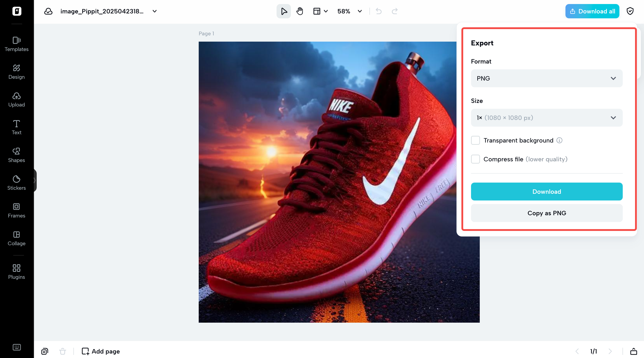Duplicate the current page
Screen dimensions: 644x358
pos(45,351)
